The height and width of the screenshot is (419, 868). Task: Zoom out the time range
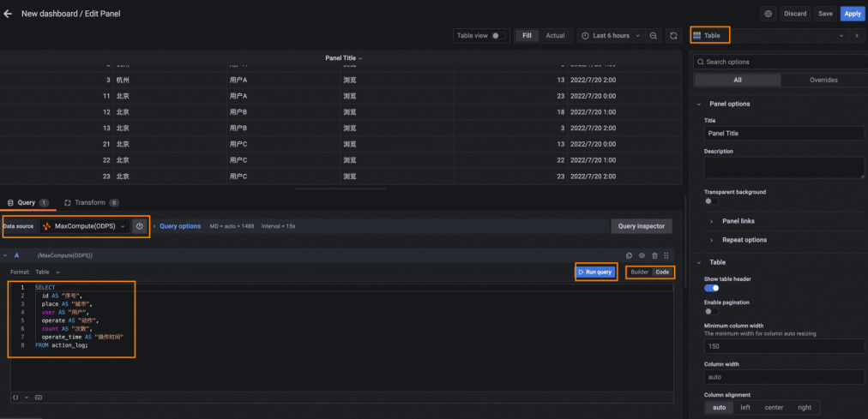tap(654, 35)
